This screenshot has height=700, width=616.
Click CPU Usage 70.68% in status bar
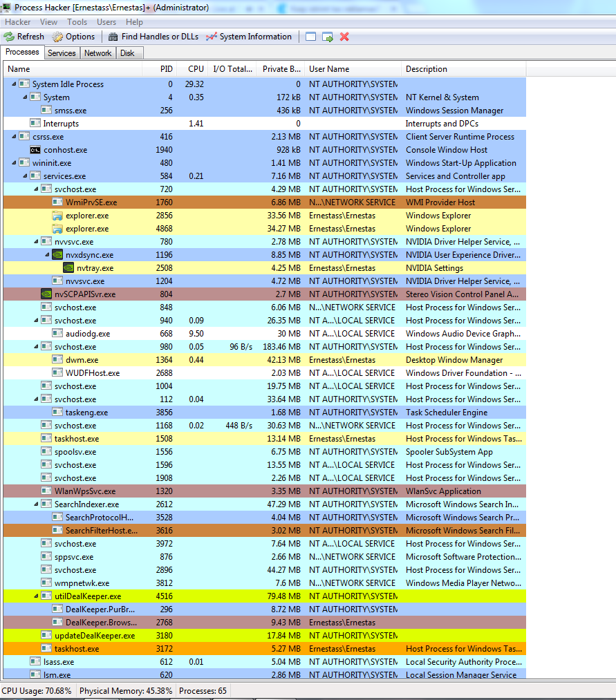tap(37, 690)
